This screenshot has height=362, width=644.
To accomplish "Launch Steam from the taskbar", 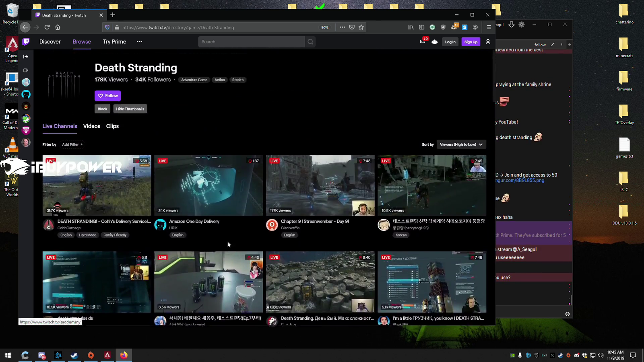I will pyautogui.click(x=74, y=355).
